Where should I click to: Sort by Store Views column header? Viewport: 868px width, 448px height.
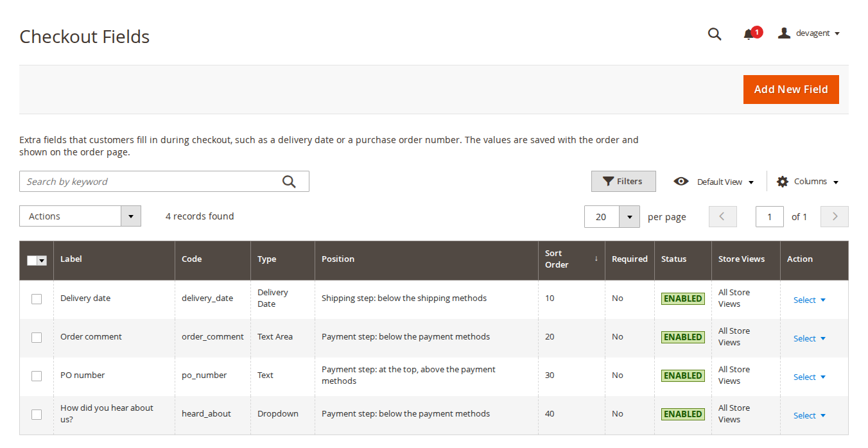tap(746, 259)
